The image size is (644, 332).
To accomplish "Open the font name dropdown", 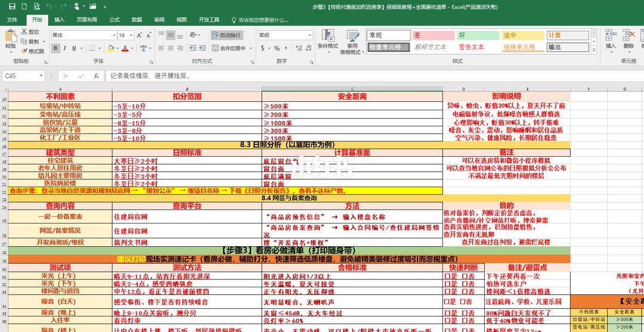I will tap(114, 35).
